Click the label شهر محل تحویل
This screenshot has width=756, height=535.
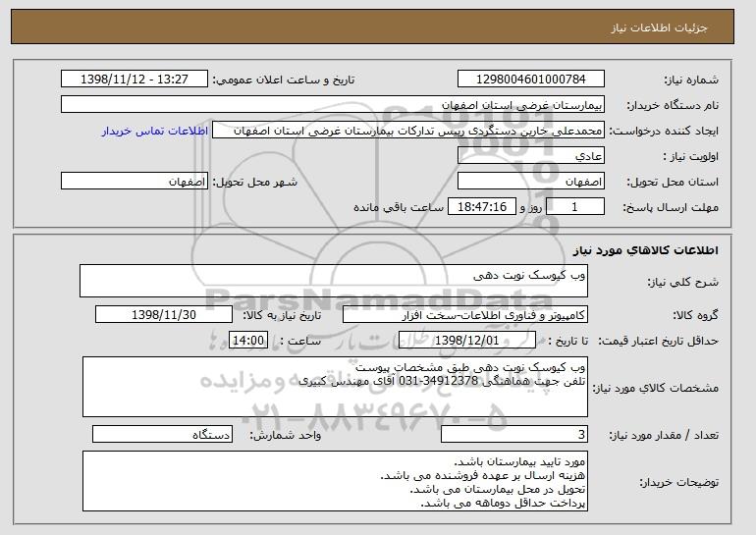(255, 182)
